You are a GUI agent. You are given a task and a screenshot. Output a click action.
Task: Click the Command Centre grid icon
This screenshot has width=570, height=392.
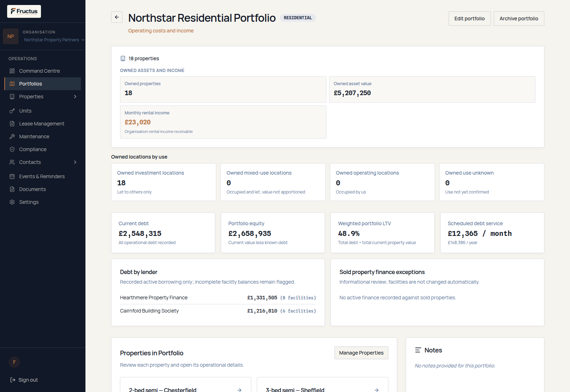[12, 71]
